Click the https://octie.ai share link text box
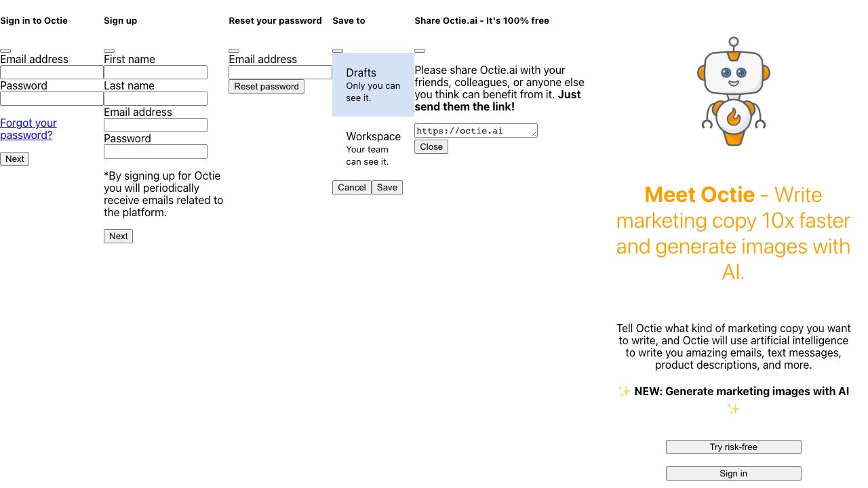The width and height of the screenshot is (868, 488). pos(475,131)
